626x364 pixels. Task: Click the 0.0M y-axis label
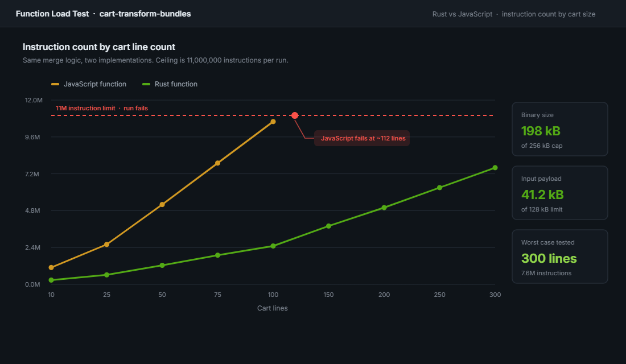point(33,284)
